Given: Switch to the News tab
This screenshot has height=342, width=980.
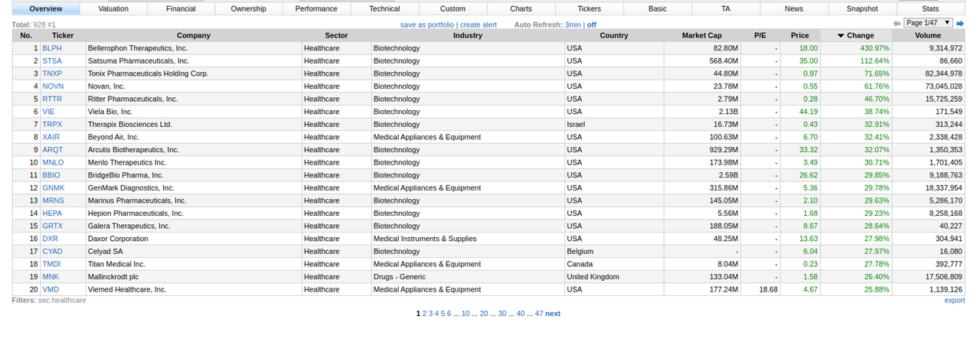Looking at the screenshot, I should click(794, 8).
